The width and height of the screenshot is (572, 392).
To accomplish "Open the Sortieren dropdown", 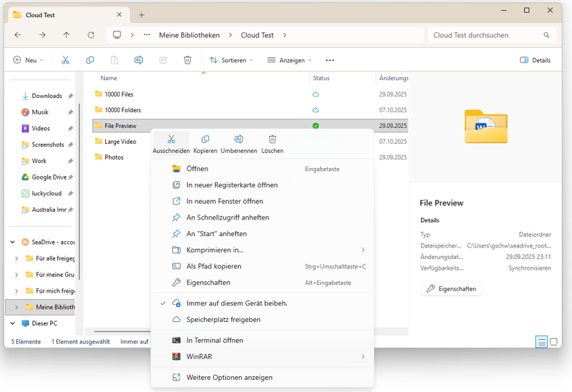I will click(231, 60).
